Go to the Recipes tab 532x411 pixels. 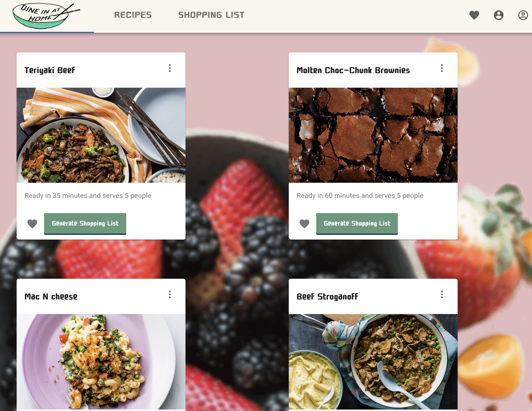click(133, 15)
